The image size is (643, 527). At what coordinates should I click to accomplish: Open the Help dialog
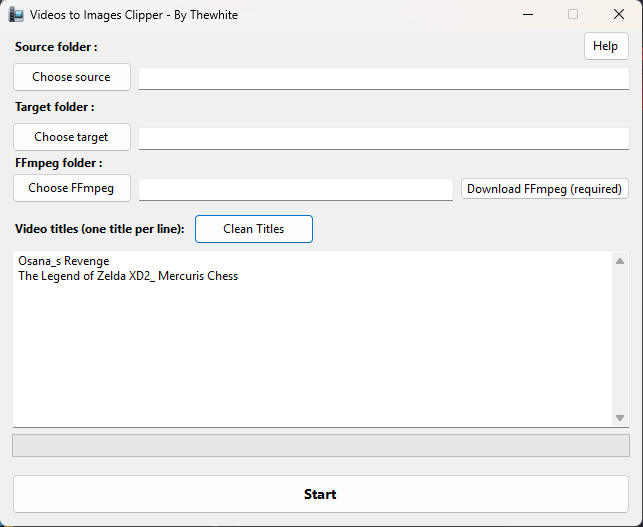(x=605, y=46)
